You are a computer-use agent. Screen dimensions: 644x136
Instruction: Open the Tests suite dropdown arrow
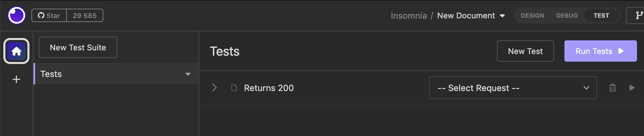coord(188,74)
